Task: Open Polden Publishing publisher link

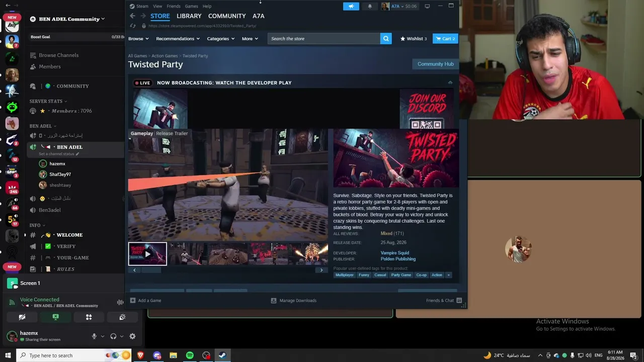Action: 398,259
